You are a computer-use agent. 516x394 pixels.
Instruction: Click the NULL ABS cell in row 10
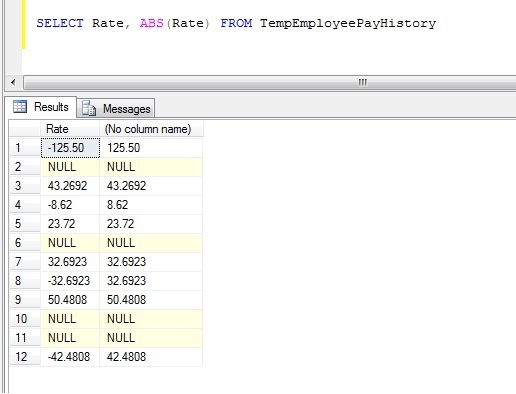151,319
